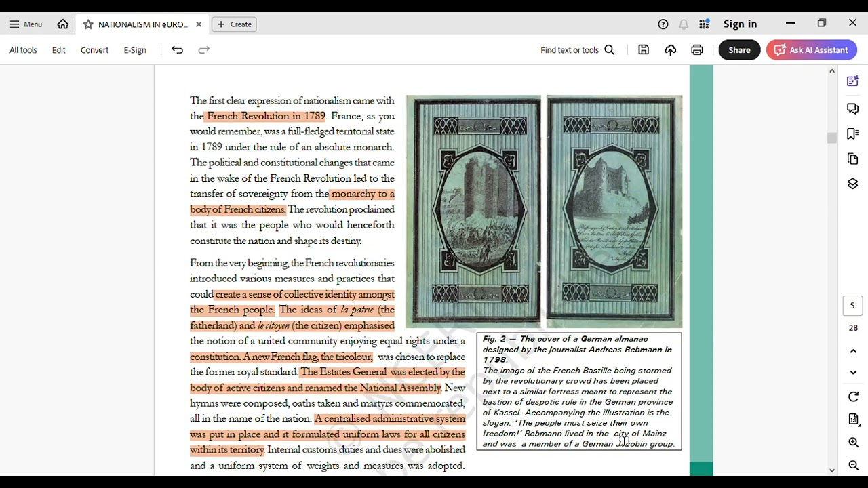
Task: Click the Create button
Action: [235, 24]
